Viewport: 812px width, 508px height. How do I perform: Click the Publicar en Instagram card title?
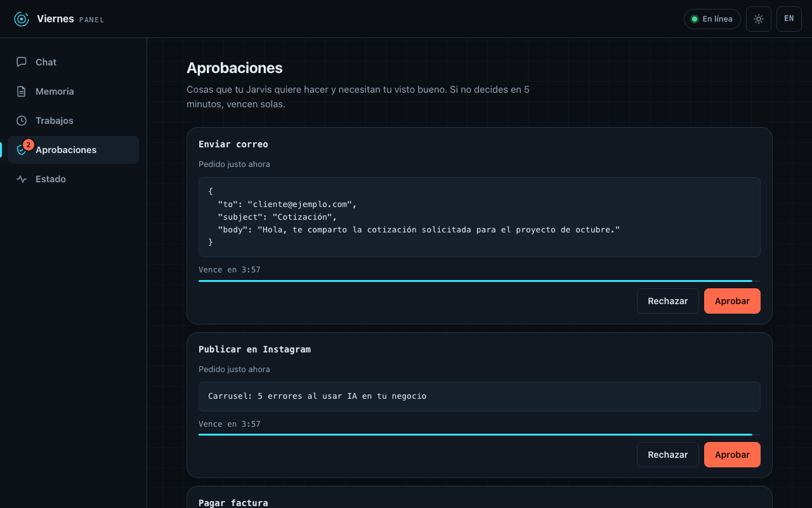(x=254, y=349)
